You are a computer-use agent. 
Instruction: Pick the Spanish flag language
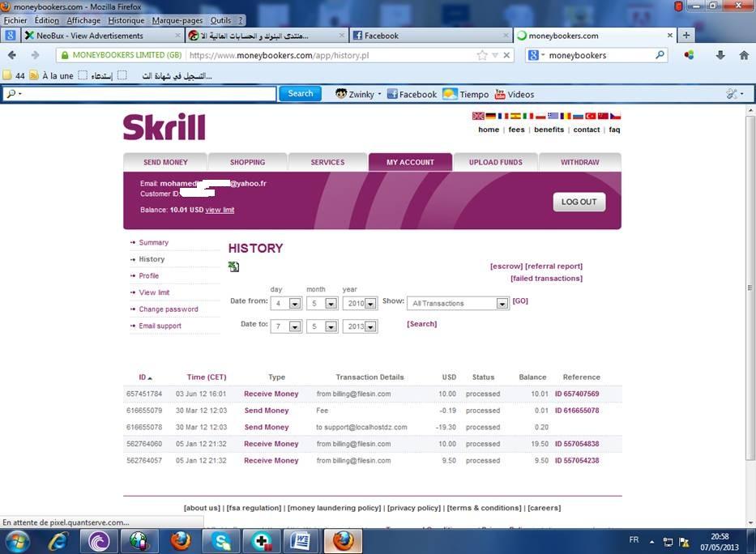[x=515, y=116]
